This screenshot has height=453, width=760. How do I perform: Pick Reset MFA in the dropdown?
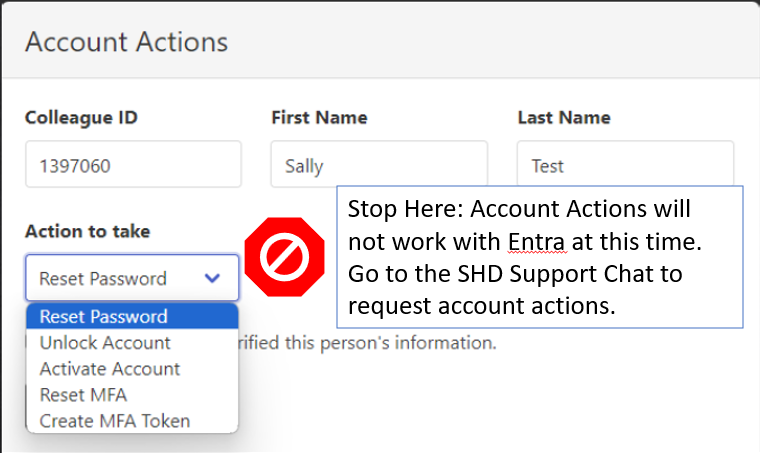83,395
